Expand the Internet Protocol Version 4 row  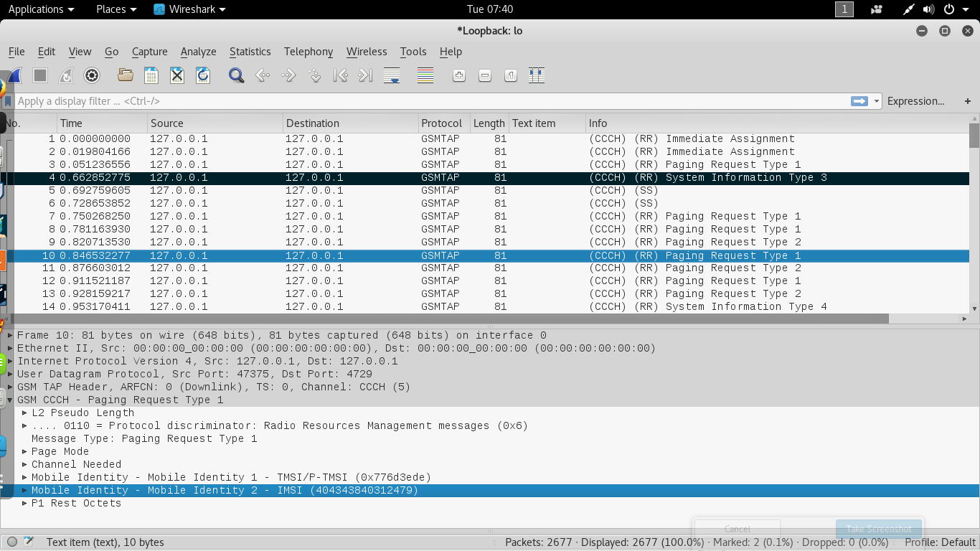[10, 362]
